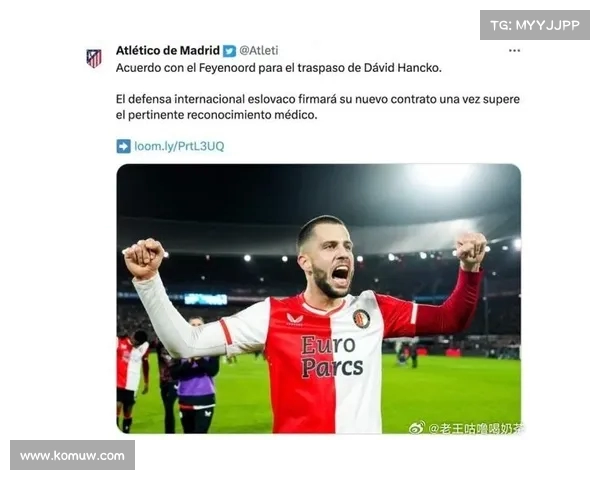Click the www.komuw.com watermark box
The image size is (600, 480).
[x=72, y=456]
